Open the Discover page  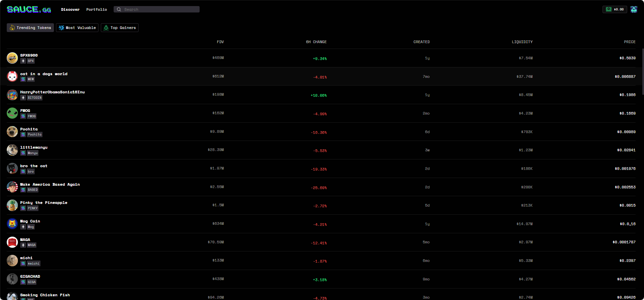[x=70, y=9]
